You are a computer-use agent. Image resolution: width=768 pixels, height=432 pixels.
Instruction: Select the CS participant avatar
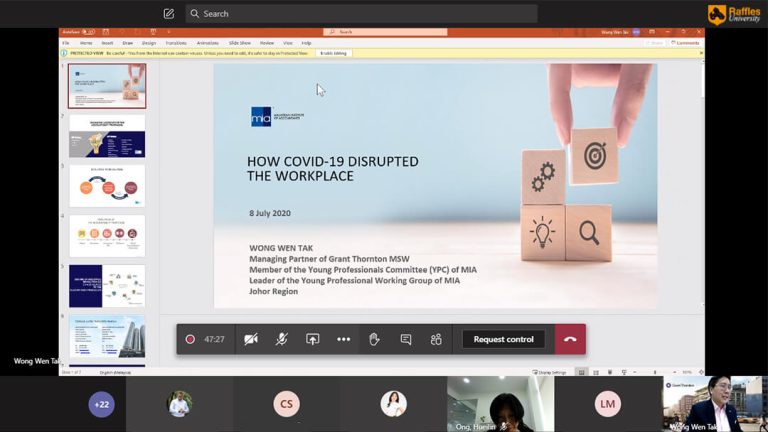286,403
